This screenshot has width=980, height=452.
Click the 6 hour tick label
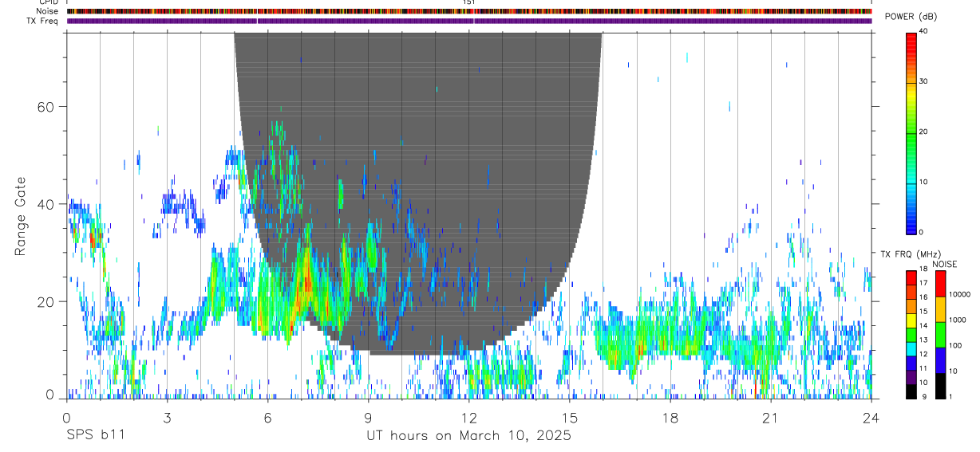pyautogui.click(x=267, y=418)
